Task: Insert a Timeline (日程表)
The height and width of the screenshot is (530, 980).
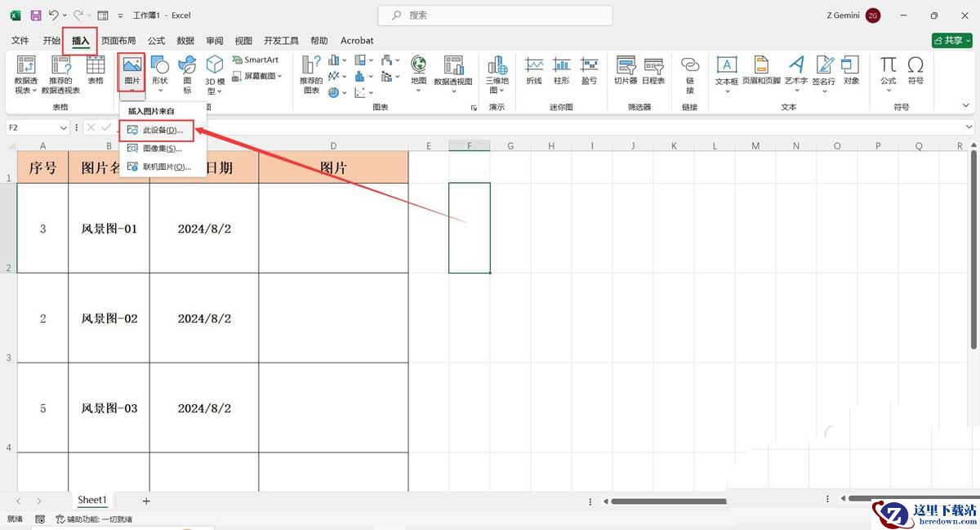Action: (653, 71)
